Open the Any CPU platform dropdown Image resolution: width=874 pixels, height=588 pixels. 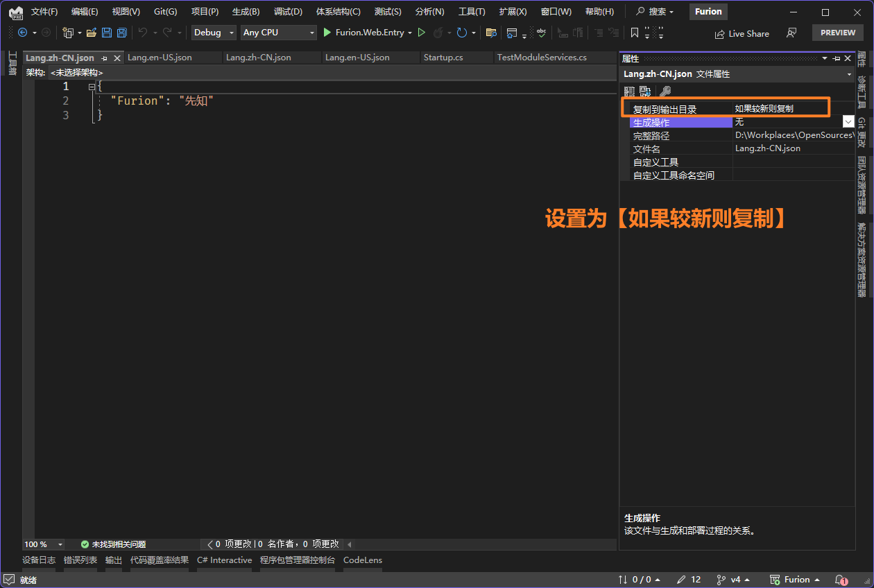point(279,33)
